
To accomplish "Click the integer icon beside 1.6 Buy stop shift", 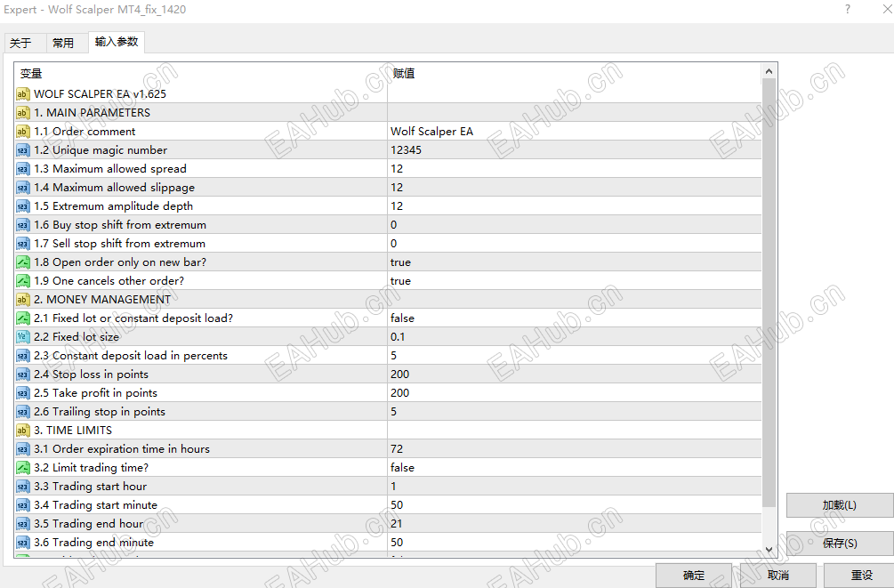I will coord(23,225).
